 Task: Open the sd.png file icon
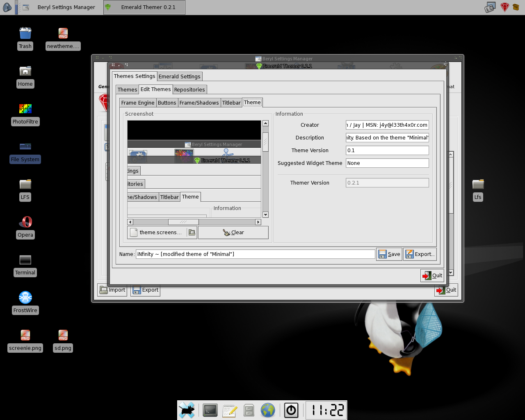click(x=63, y=340)
